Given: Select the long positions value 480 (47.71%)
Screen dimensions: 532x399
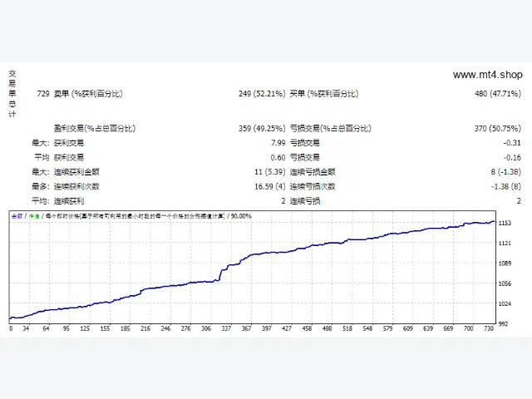Looking at the screenshot, I should pos(498,94).
